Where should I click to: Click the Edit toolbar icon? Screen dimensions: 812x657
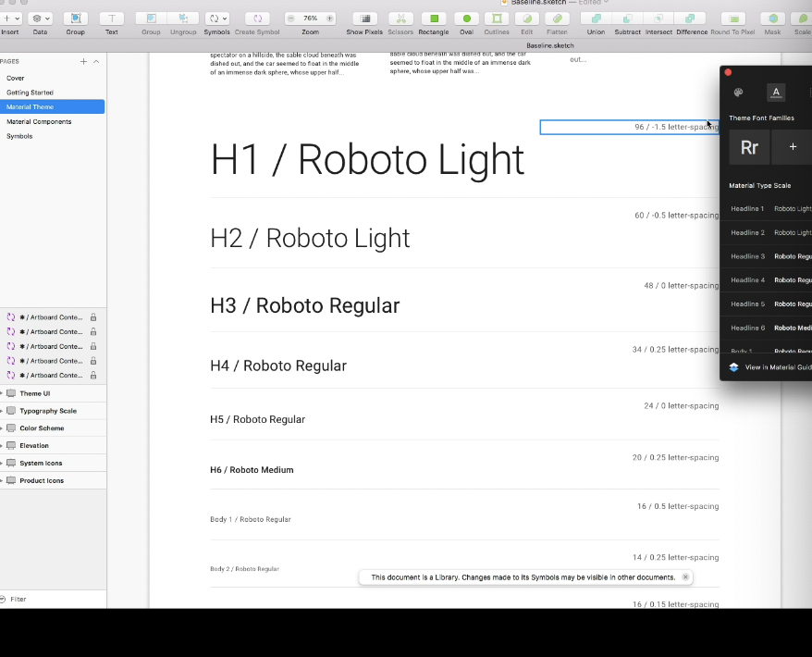pos(526,19)
